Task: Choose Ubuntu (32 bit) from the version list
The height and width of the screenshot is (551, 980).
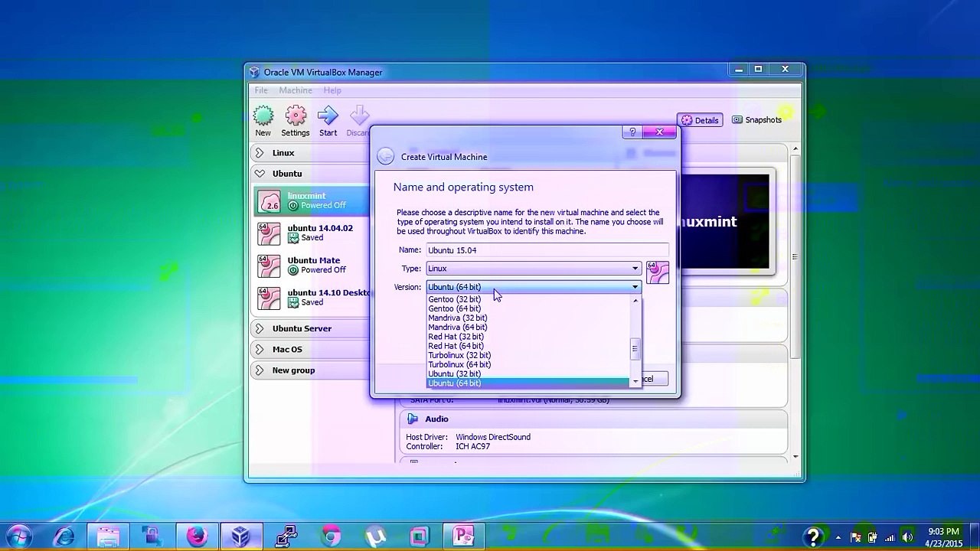Action: pyautogui.click(x=528, y=373)
